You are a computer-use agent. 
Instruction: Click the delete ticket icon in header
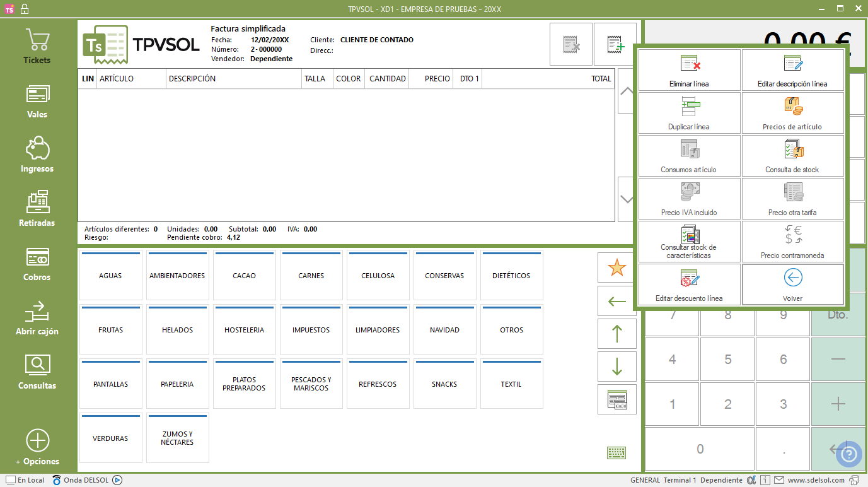tap(571, 44)
